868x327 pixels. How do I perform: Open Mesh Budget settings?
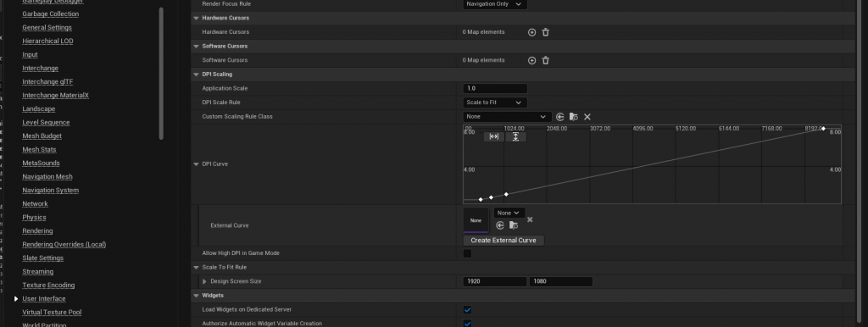42,136
